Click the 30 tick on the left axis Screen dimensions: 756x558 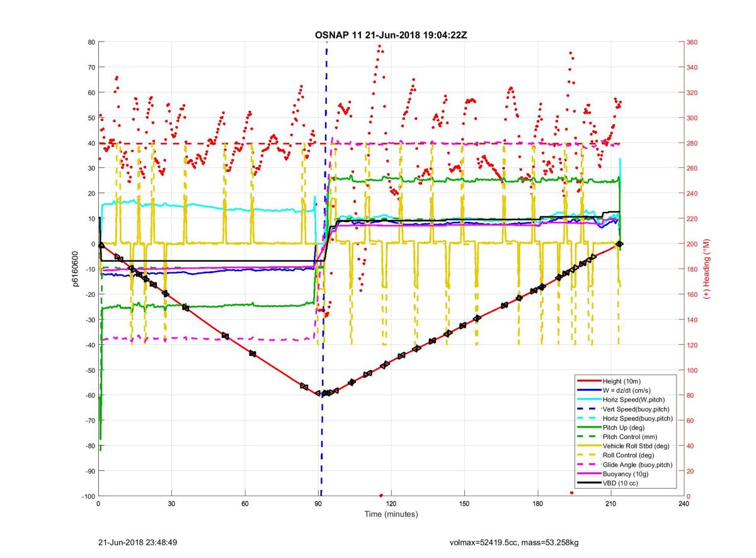91,168
